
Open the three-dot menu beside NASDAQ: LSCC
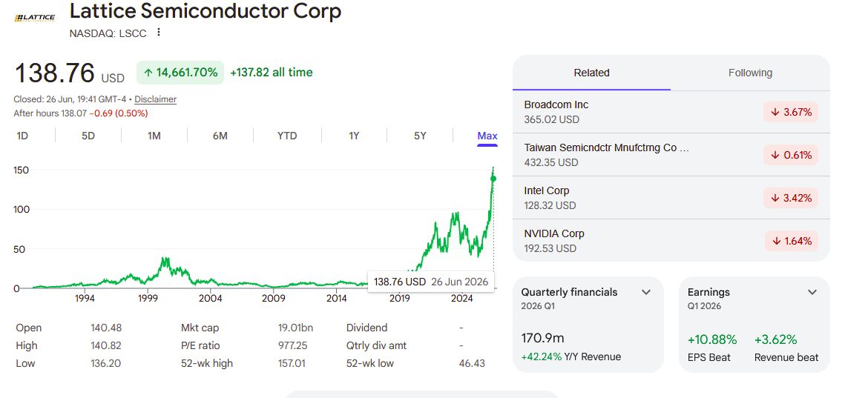[x=159, y=32]
